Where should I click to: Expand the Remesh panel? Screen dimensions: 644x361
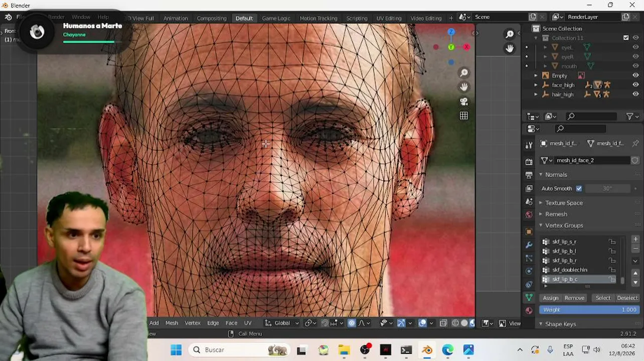(x=541, y=214)
